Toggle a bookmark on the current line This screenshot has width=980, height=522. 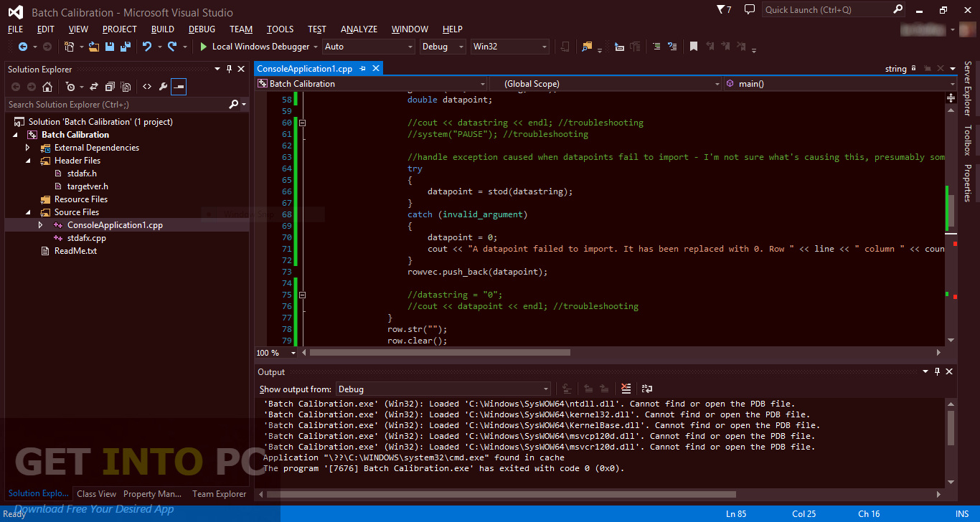pos(694,47)
